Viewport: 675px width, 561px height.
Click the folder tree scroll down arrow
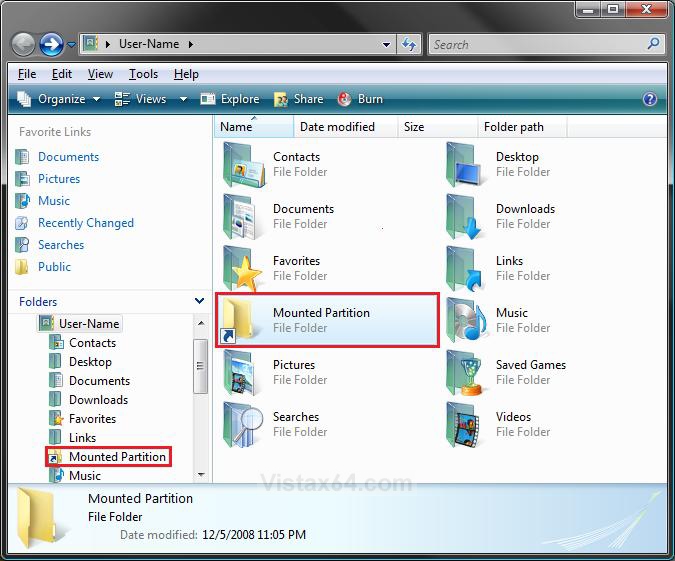(x=201, y=474)
